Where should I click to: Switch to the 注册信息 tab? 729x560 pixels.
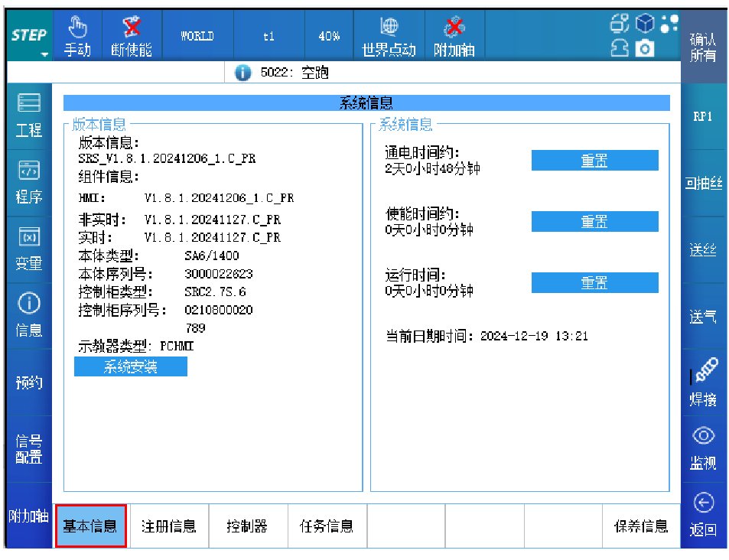[169, 526]
